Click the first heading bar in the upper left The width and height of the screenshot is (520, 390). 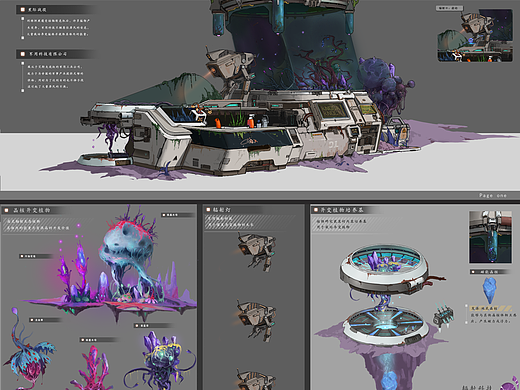point(57,10)
